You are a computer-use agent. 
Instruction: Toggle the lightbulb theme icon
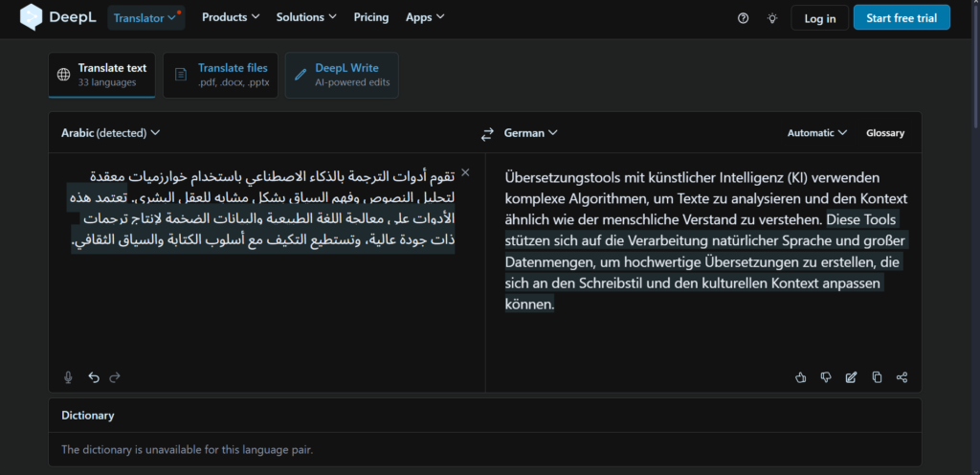pyautogui.click(x=772, y=18)
